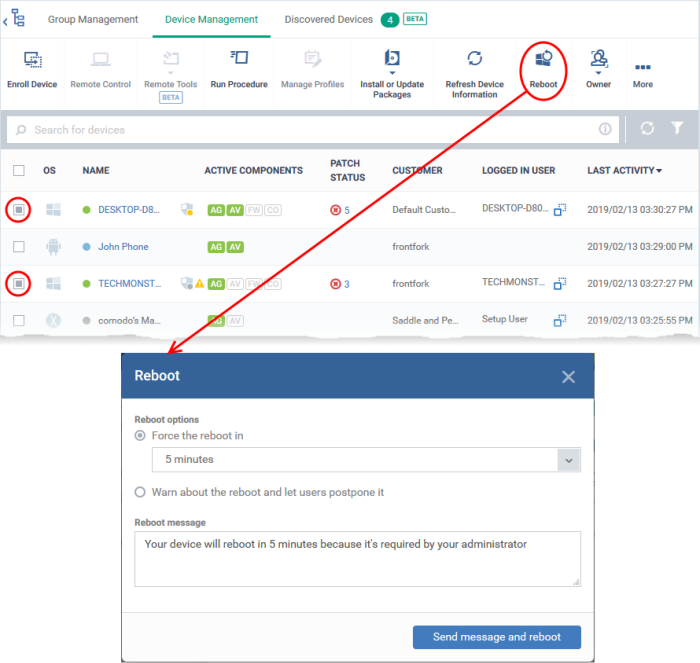Select the Device Management tab
The image size is (700, 663).
[211, 19]
